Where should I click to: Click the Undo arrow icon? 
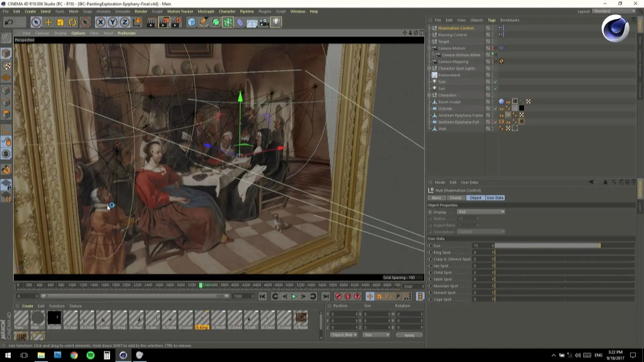9,22
